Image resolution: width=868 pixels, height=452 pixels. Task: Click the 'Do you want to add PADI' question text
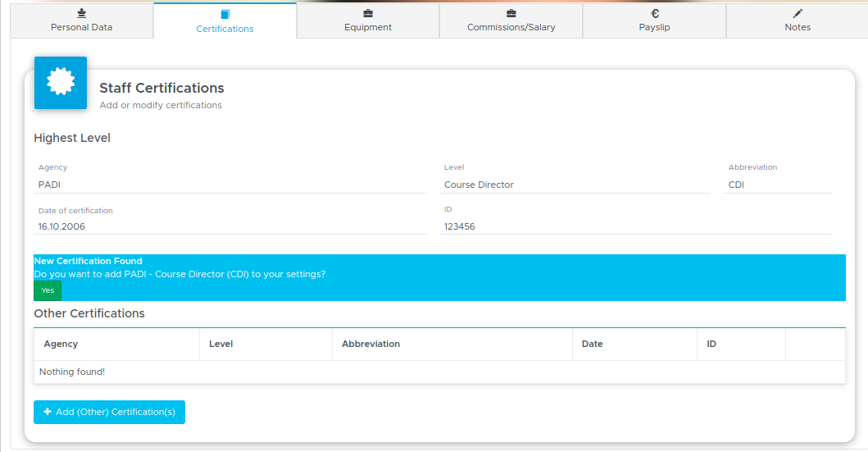(x=180, y=274)
